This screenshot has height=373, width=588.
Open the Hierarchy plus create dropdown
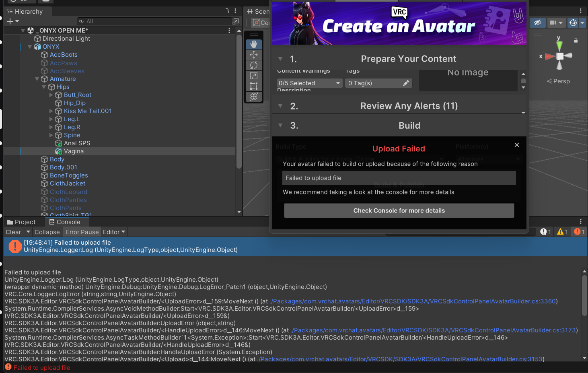pos(13,21)
